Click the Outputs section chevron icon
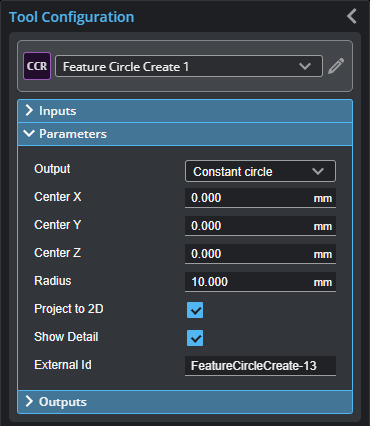 pyautogui.click(x=29, y=401)
